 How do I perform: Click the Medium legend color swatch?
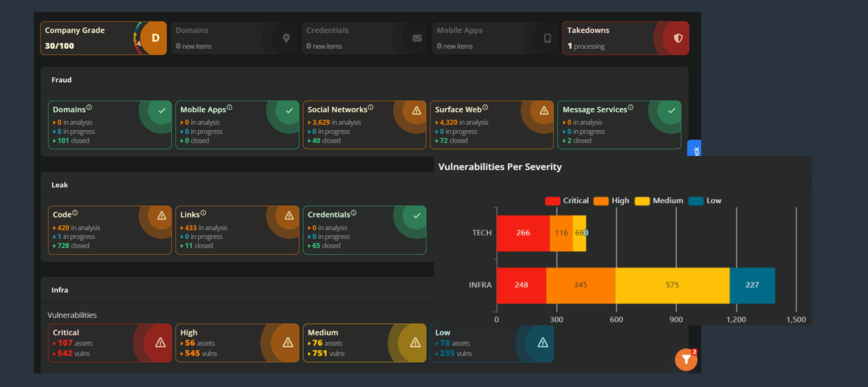tap(642, 201)
